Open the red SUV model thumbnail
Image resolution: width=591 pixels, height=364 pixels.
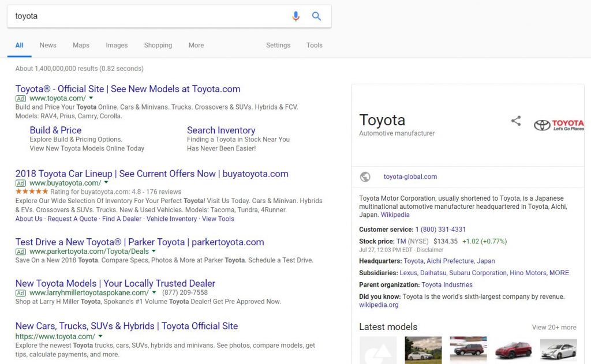513,350
